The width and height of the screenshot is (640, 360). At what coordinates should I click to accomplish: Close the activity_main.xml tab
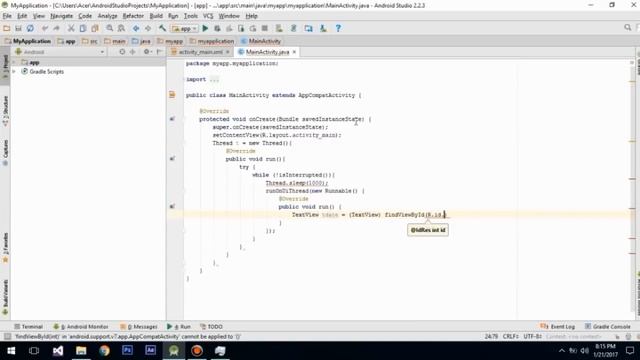tap(228, 52)
